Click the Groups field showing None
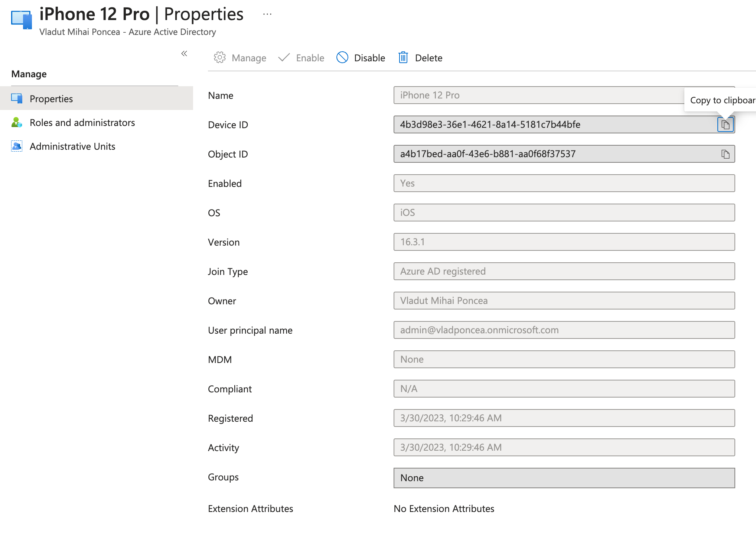 [x=564, y=478]
